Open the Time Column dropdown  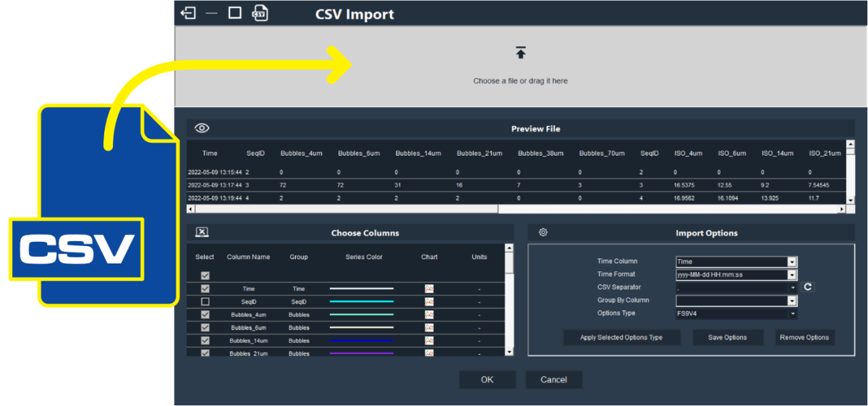[792, 262]
